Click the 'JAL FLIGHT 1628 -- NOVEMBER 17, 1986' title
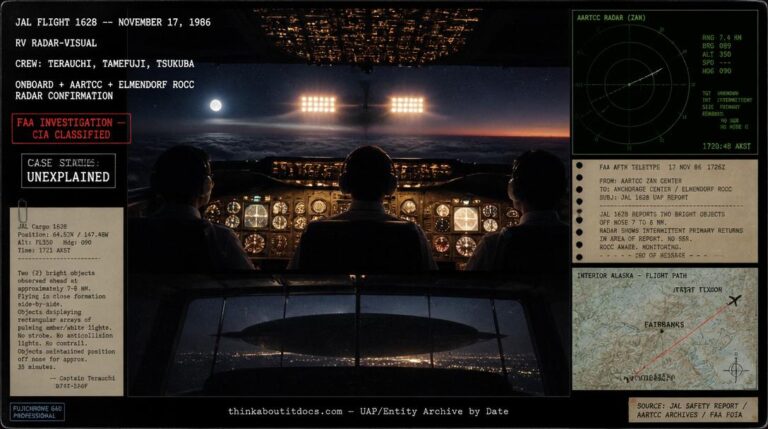 tap(113, 22)
